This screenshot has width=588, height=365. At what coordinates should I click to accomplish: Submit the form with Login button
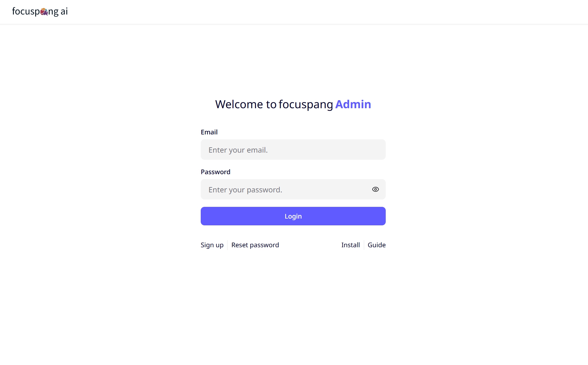point(293,216)
